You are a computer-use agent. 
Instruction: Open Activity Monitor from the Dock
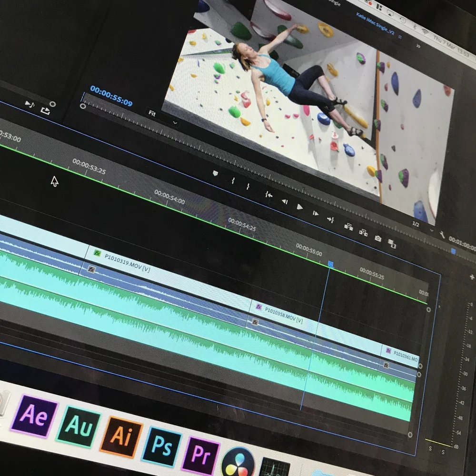click(x=275, y=467)
